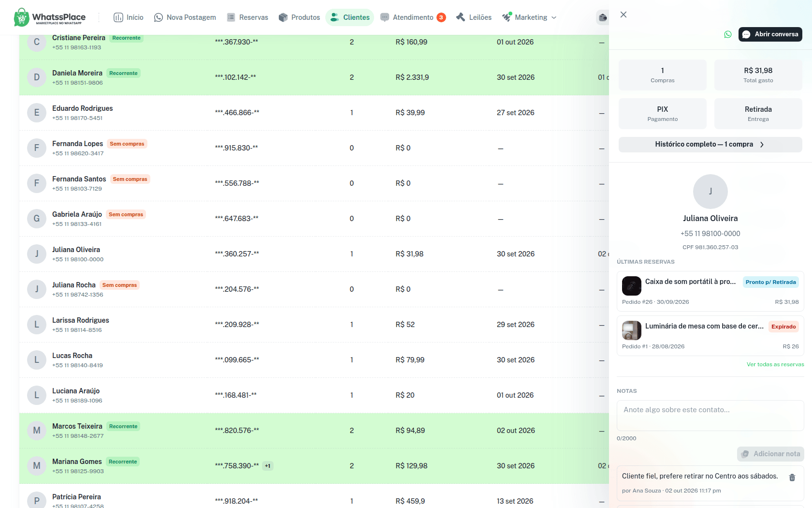The width and height of the screenshot is (812, 508).
Task: Click Eduardo Rodrigues's E avatar
Action: click(x=37, y=113)
